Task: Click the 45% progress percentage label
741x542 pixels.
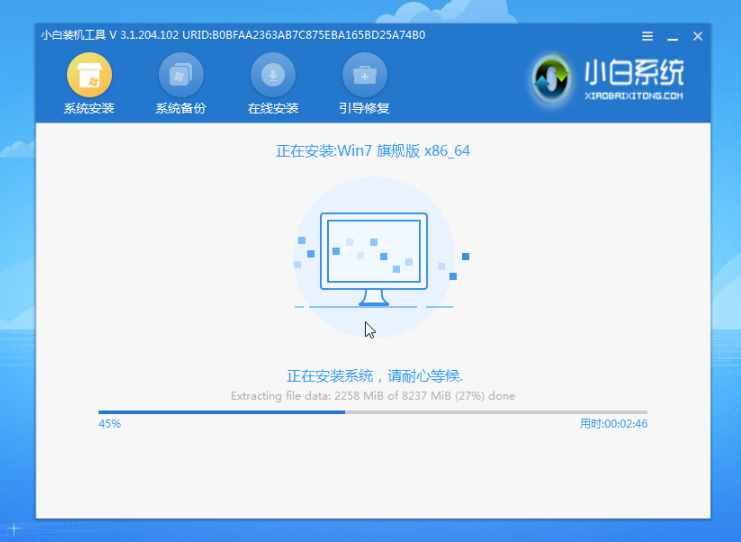Action: (x=109, y=424)
